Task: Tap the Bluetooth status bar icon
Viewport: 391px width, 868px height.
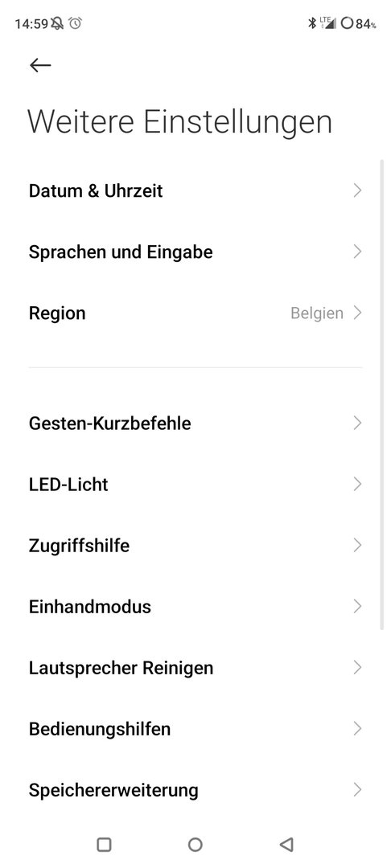Action: pyautogui.click(x=312, y=23)
